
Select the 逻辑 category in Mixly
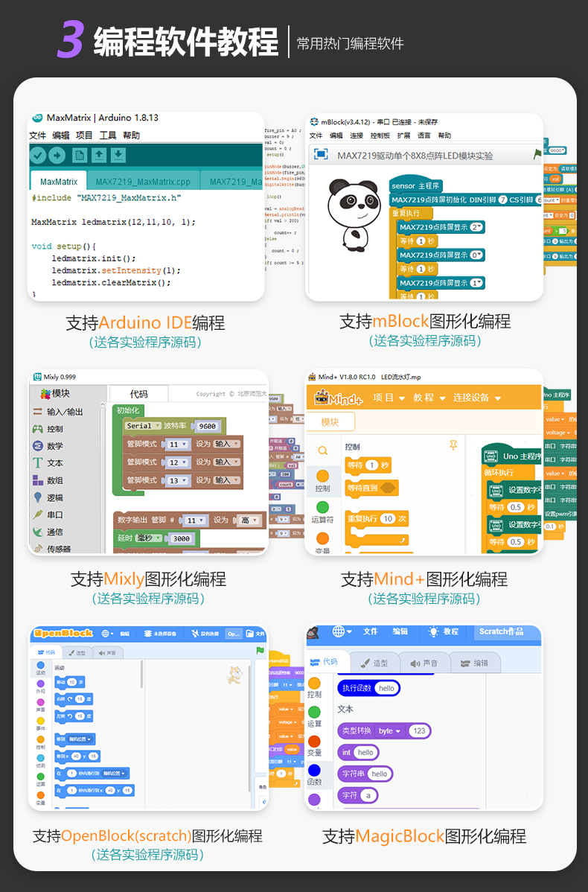(48, 498)
